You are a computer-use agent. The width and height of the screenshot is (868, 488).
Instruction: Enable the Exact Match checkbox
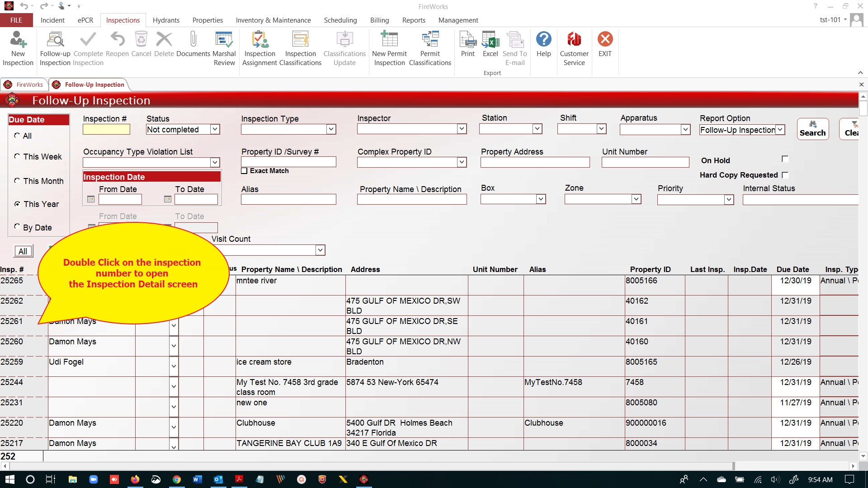click(x=245, y=171)
